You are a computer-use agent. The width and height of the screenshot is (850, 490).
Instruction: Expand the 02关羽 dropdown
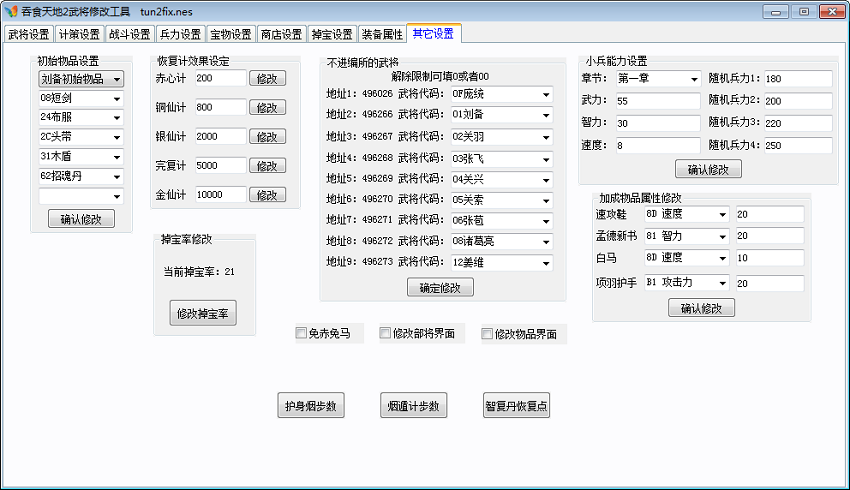(x=502, y=137)
